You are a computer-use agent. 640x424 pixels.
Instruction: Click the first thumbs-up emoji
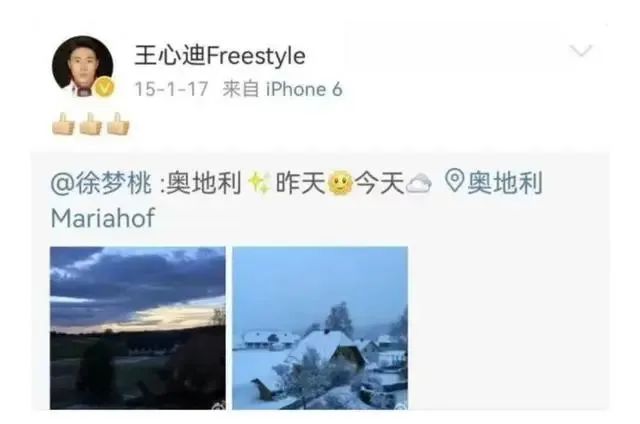pyautogui.click(x=63, y=124)
